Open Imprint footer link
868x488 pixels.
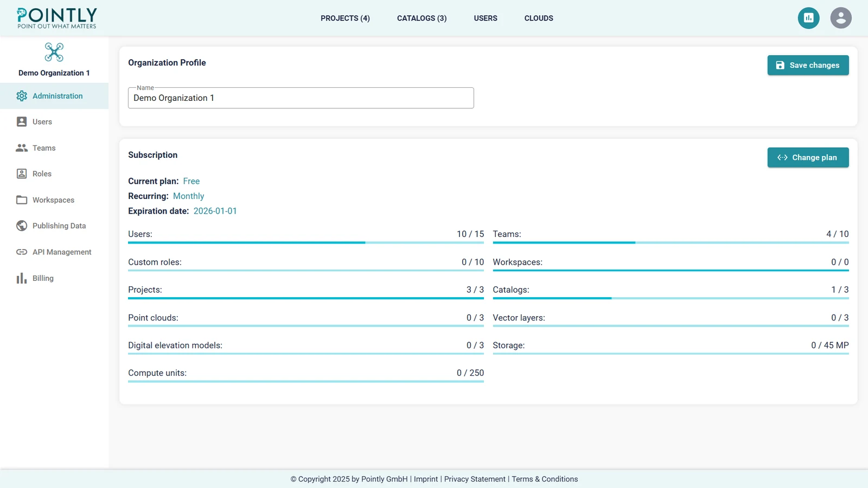[x=426, y=479]
